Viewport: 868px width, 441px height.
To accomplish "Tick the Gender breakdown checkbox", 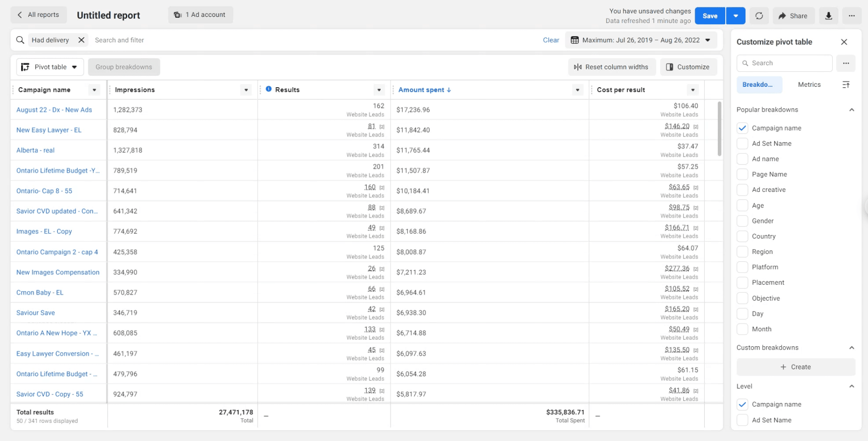I will click(x=742, y=221).
